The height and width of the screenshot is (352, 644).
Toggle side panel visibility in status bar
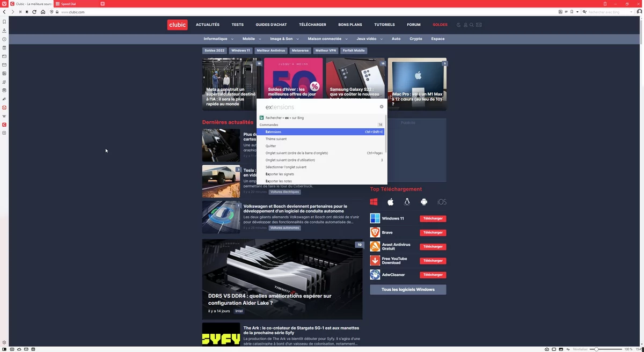4,349
